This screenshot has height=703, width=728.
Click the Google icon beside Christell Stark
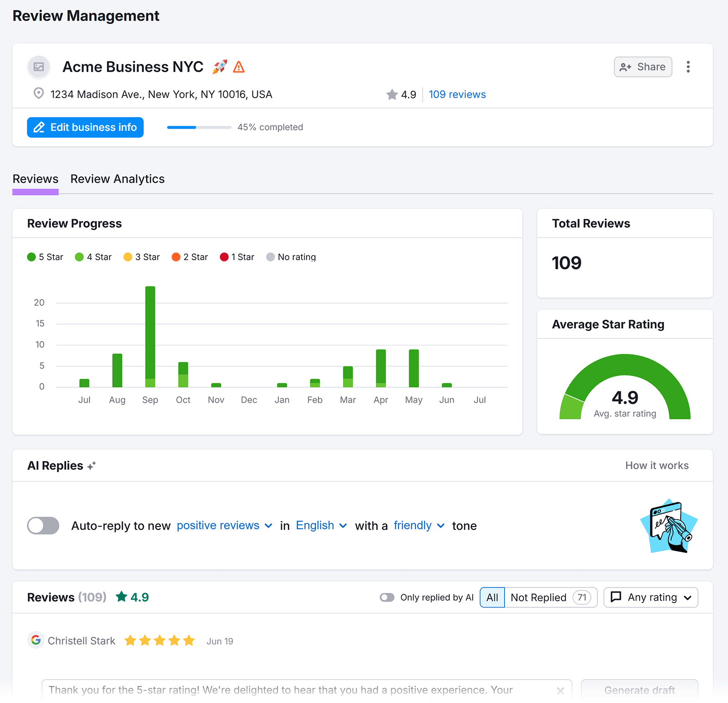pos(35,641)
